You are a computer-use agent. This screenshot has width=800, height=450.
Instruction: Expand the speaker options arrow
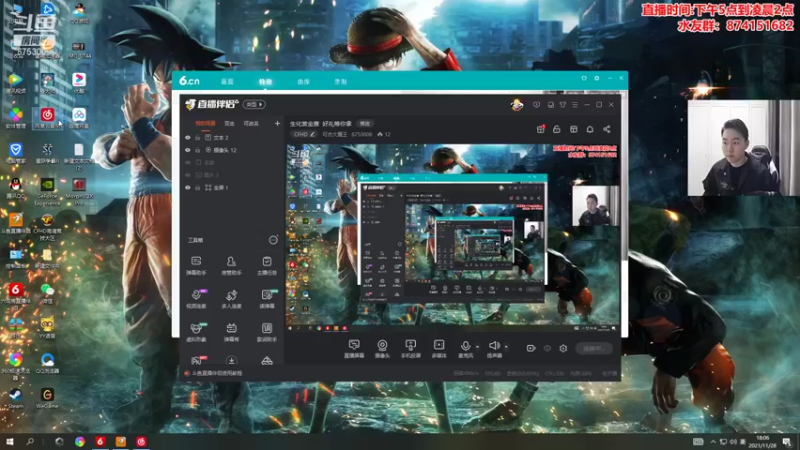coord(506,347)
